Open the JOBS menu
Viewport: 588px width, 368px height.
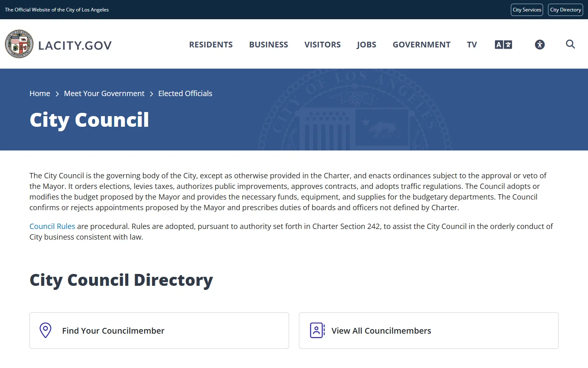point(367,45)
